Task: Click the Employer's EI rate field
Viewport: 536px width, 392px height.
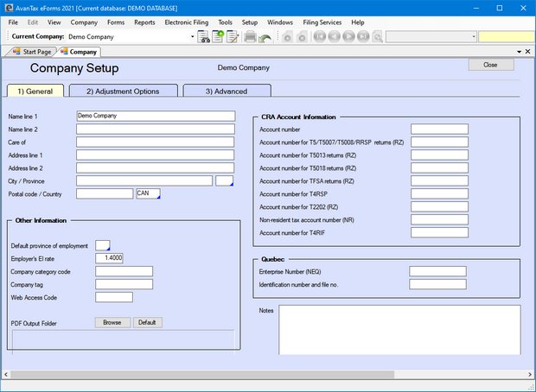Action: click(x=109, y=258)
